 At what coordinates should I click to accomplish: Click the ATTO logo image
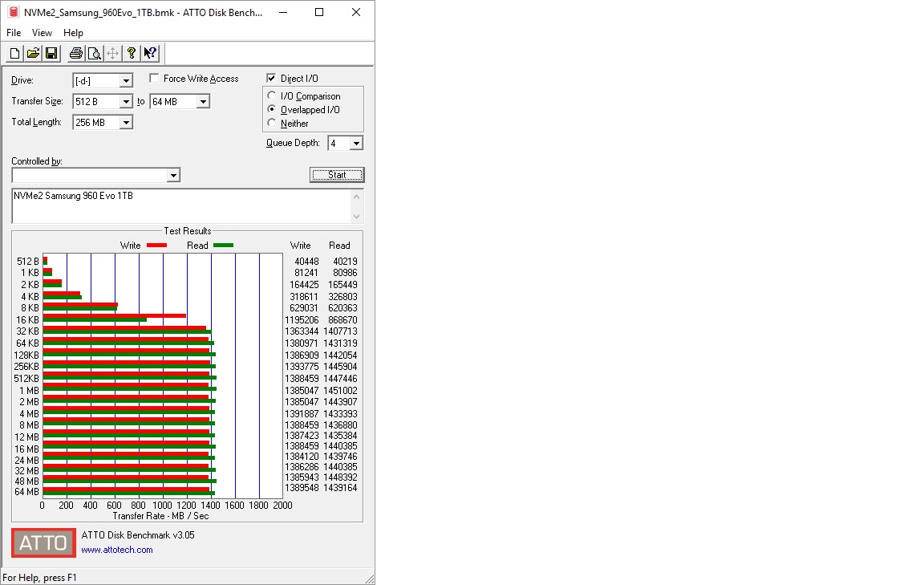pyautogui.click(x=43, y=542)
